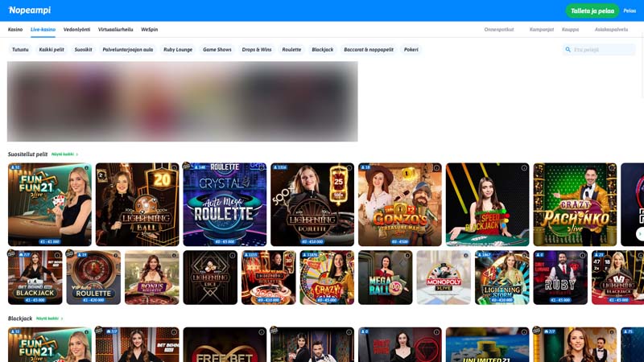Open info icon on Mega Ball card
Screen dimensions: 644x362
pyautogui.click(x=407, y=255)
